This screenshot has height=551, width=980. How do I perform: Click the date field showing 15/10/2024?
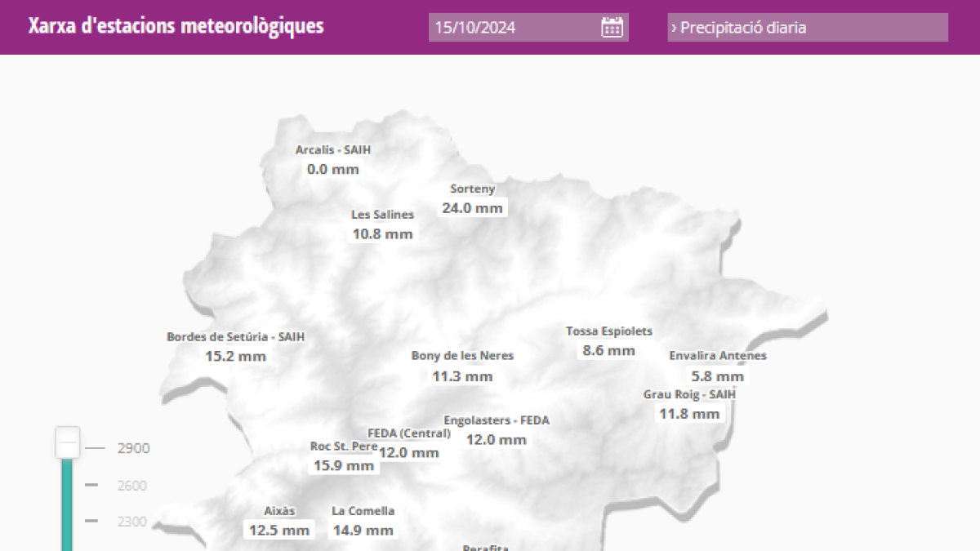[514, 28]
